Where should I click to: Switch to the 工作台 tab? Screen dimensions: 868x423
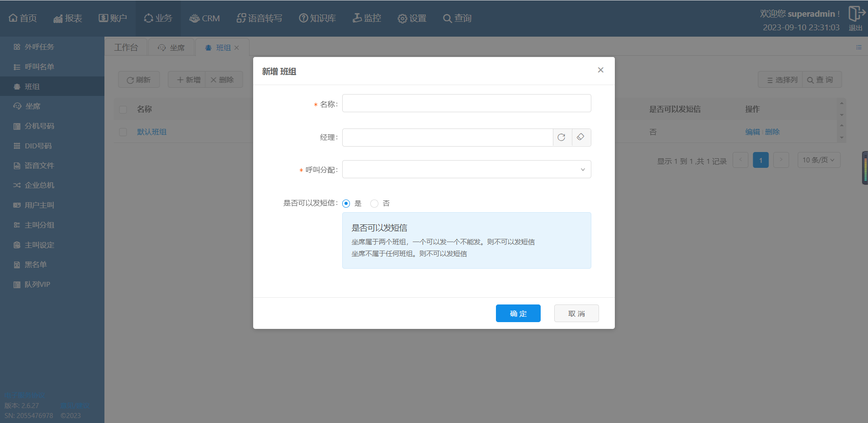(x=126, y=48)
